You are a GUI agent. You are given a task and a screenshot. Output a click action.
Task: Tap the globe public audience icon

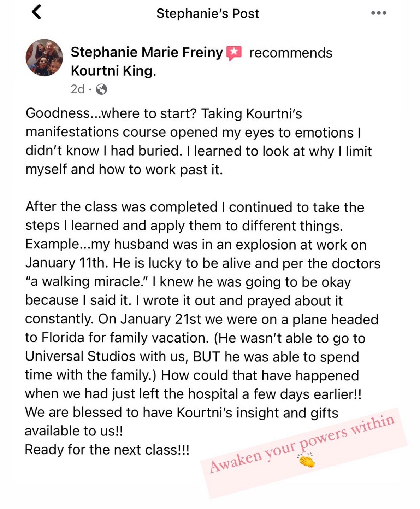coord(101,89)
